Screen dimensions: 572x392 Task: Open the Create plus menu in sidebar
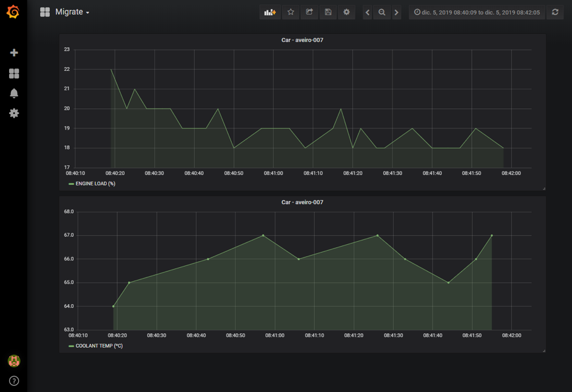point(14,53)
